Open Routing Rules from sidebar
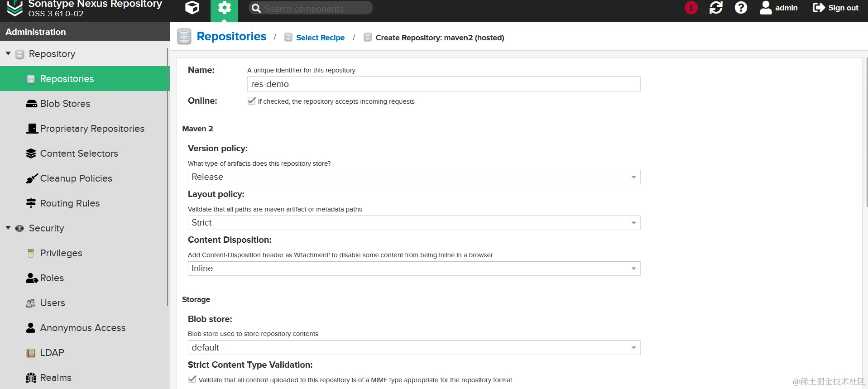Image resolution: width=868 pixels, height=389 pixels. tap(70, 203)
